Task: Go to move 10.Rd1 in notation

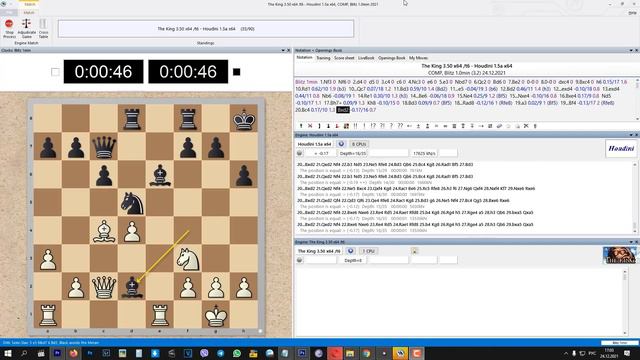Action: [302, 89]
